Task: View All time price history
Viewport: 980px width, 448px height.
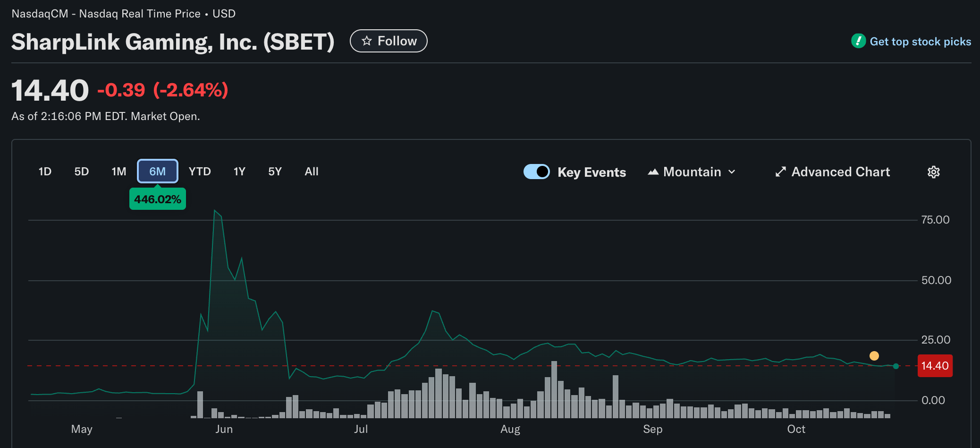Action: (312, 172)
